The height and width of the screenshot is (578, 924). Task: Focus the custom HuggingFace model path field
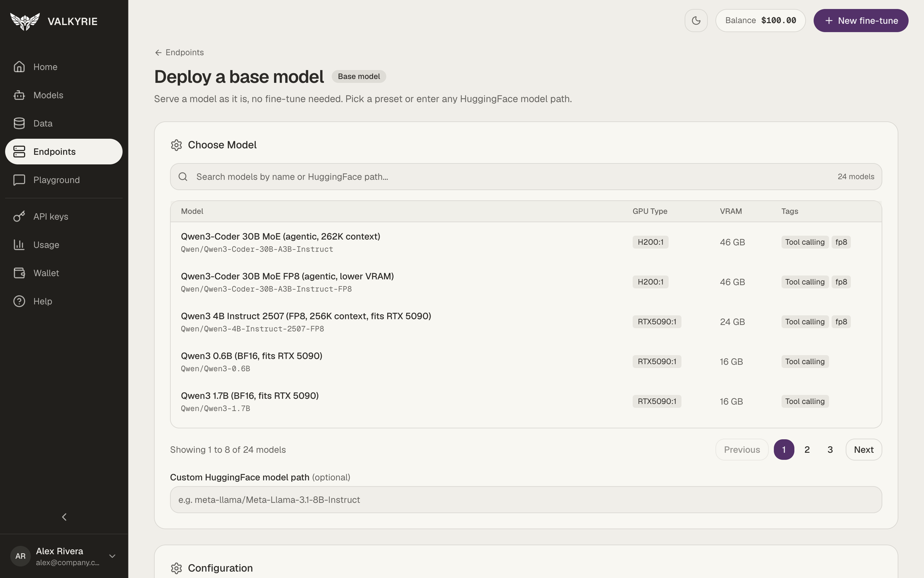[x=526, y=500]
